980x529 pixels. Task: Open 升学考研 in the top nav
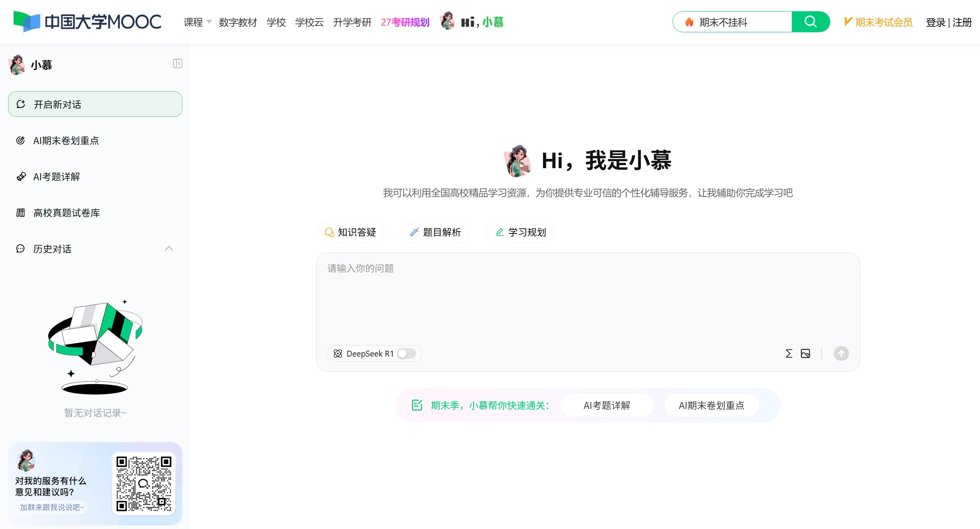[x=352, y=22]
